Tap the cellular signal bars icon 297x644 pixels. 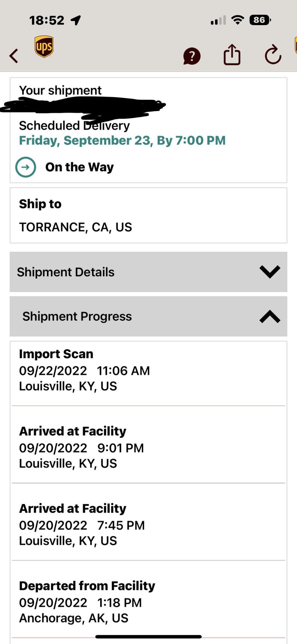coord(218,21)
